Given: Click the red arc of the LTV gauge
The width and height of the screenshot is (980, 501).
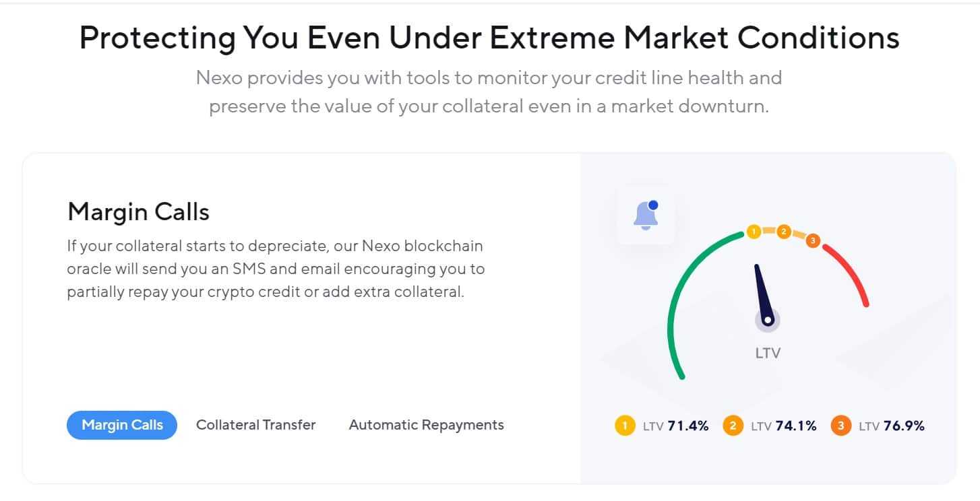Looking at the screenshot, I should (x=852, y=273).
